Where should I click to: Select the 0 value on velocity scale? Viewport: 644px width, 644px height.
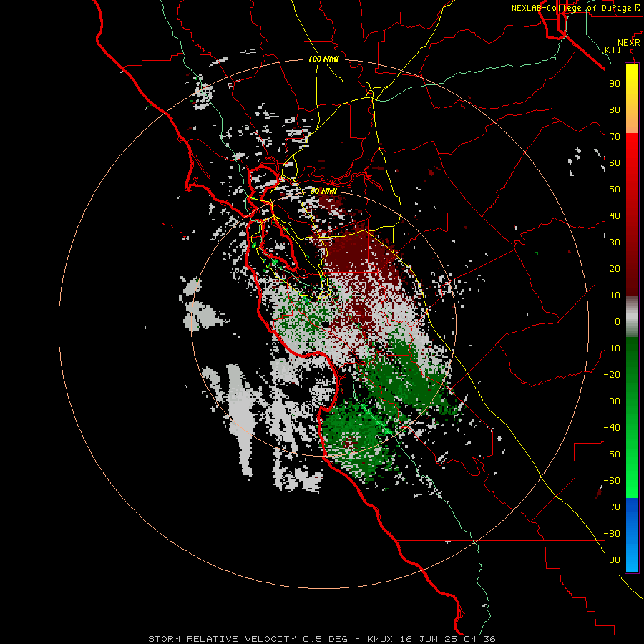[618, 321]
